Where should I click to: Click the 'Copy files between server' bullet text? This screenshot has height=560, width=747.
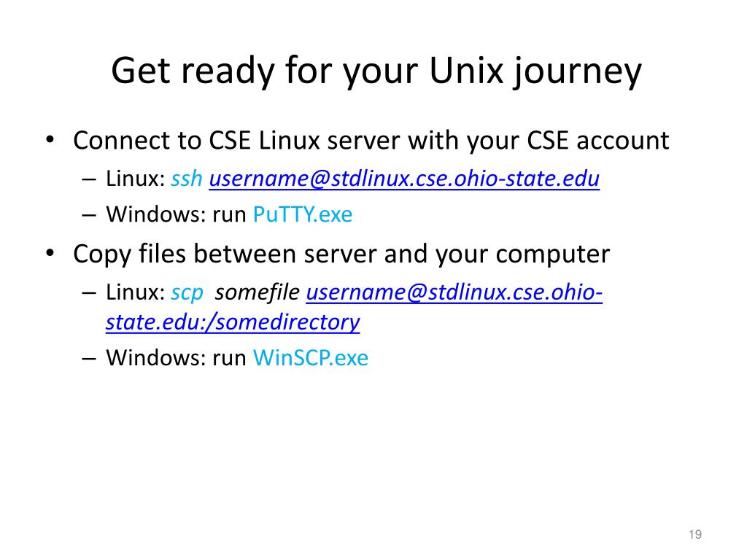(x=341, y=254)
